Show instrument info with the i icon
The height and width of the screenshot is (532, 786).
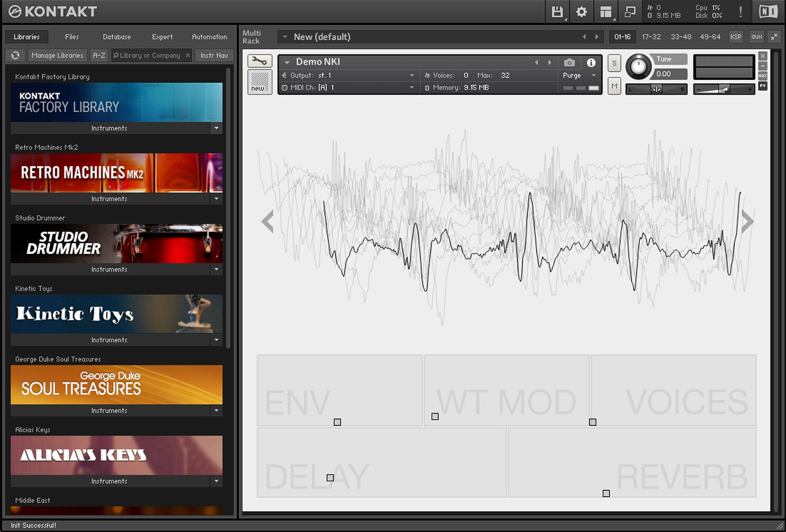point(591,62)
